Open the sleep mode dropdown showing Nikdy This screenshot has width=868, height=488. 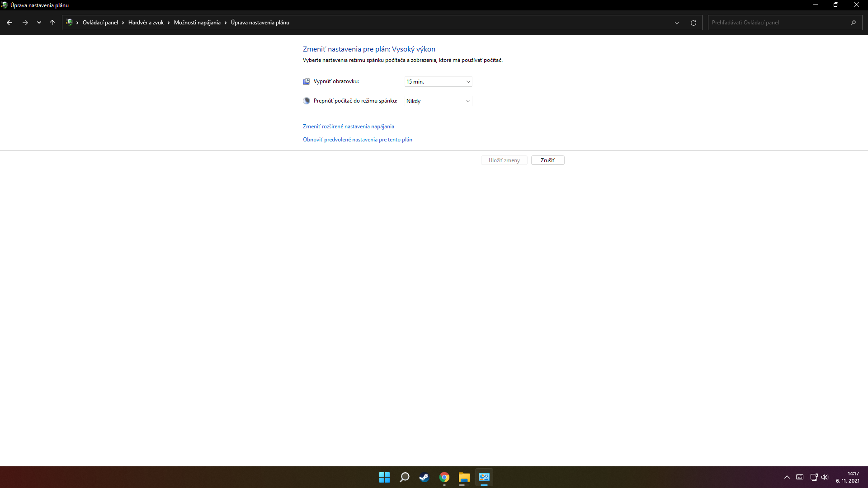pos(438,101)
